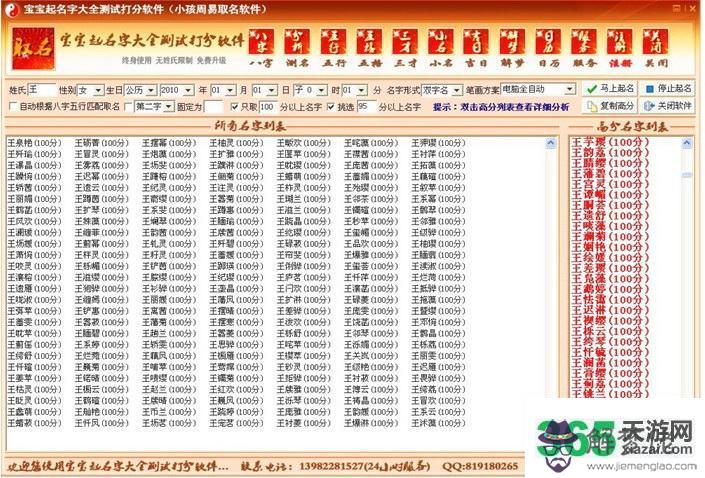Select the 五行 five elements icon

click(333, 44)
